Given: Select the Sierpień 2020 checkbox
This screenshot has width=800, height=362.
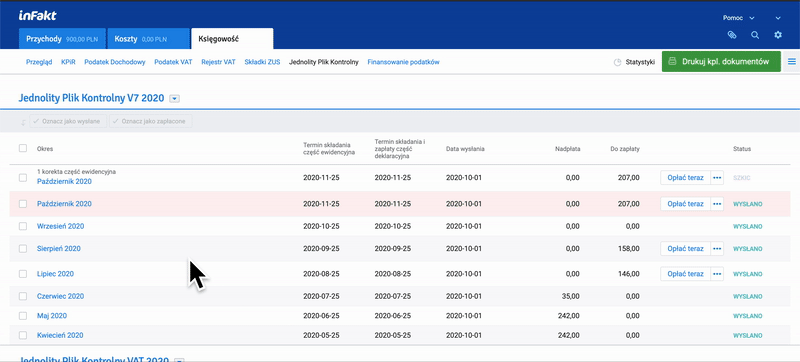Looking at the screenshot, I should [x=23, y=249].
